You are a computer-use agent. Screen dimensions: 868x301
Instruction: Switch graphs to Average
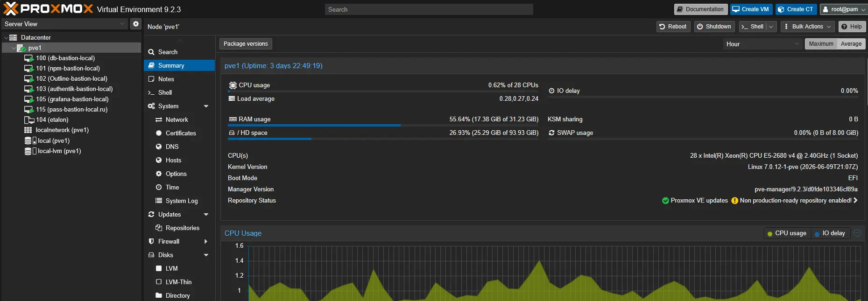coord(851,44)
